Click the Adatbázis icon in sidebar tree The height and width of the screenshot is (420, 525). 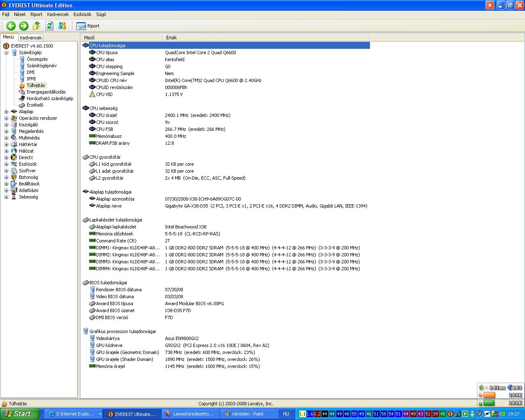pyautogui.click(x=14, y=190)
